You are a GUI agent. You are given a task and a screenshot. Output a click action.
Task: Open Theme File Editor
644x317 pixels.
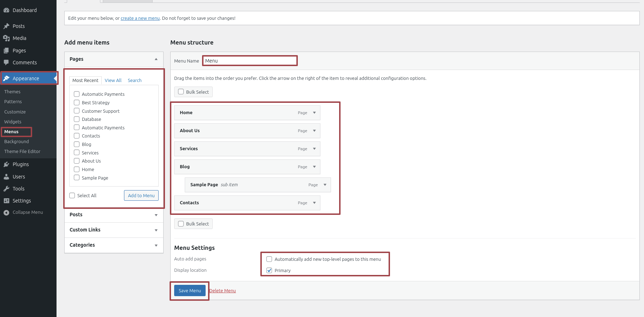(x=22, y=151)
